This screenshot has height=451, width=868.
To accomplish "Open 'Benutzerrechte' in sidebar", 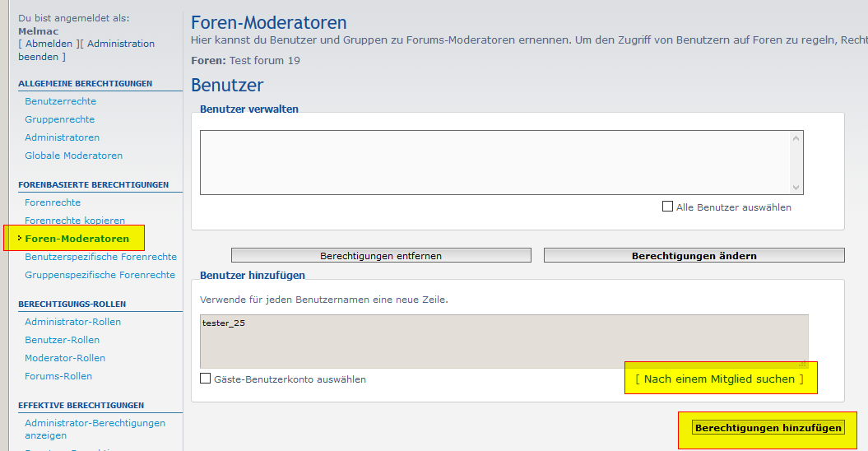I will point(60,101).
